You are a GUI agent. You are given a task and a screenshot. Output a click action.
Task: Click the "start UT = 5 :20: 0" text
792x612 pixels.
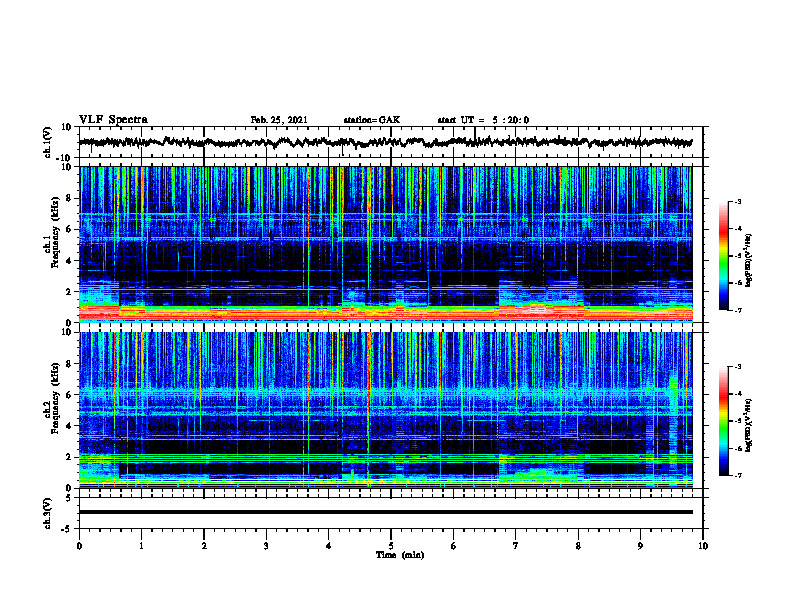pos(483,120)
